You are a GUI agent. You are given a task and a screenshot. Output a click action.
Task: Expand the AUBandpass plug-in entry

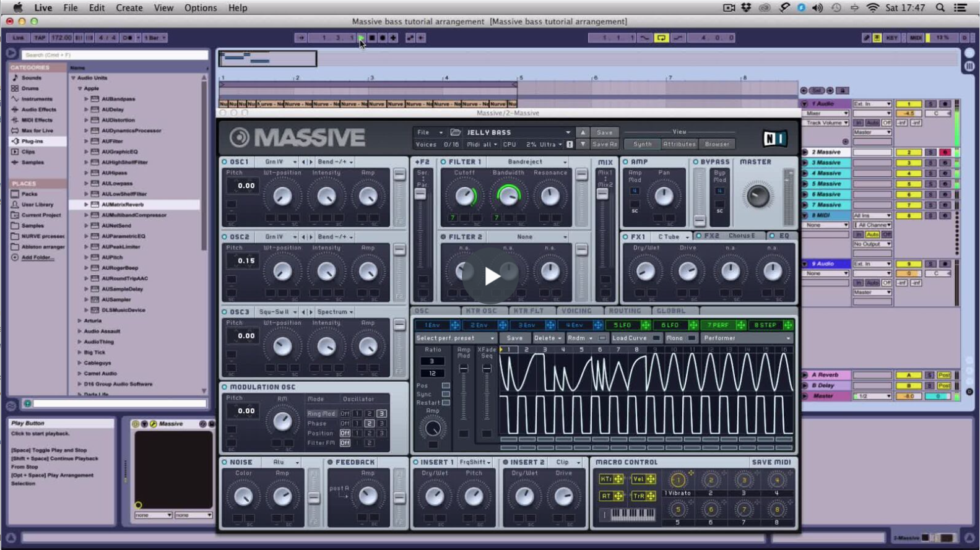pos(87,99)
